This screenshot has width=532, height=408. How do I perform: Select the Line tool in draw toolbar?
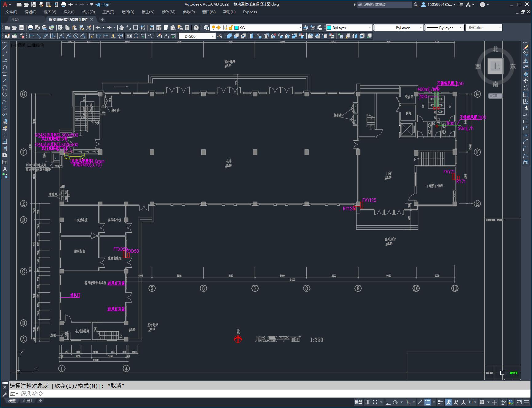5,47
